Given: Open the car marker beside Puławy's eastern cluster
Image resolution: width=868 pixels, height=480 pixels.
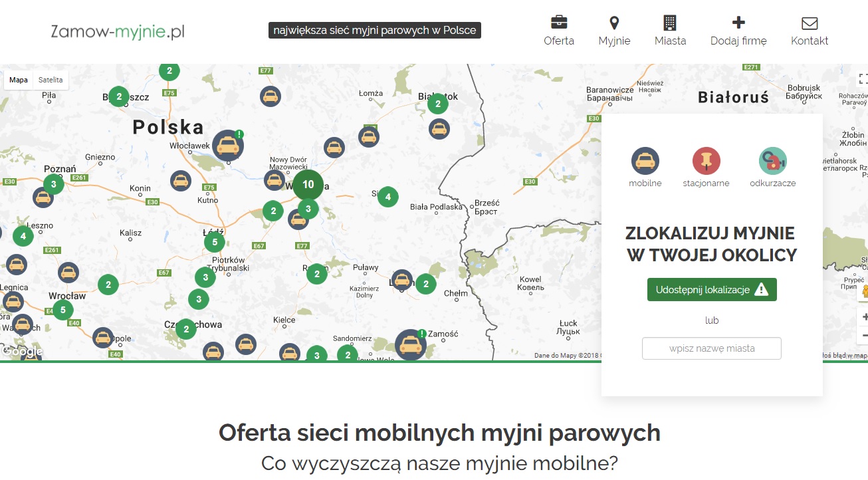Looking at the screenshot, I should pos(401,280).
